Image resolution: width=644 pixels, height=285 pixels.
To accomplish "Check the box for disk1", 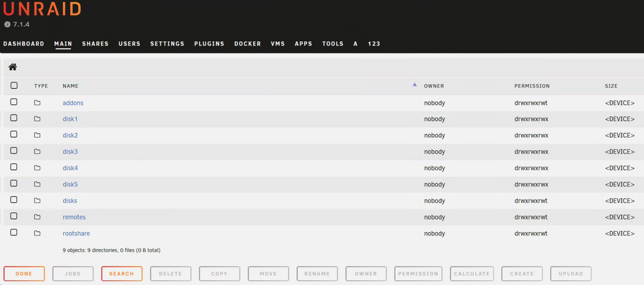I will [14, 118].
